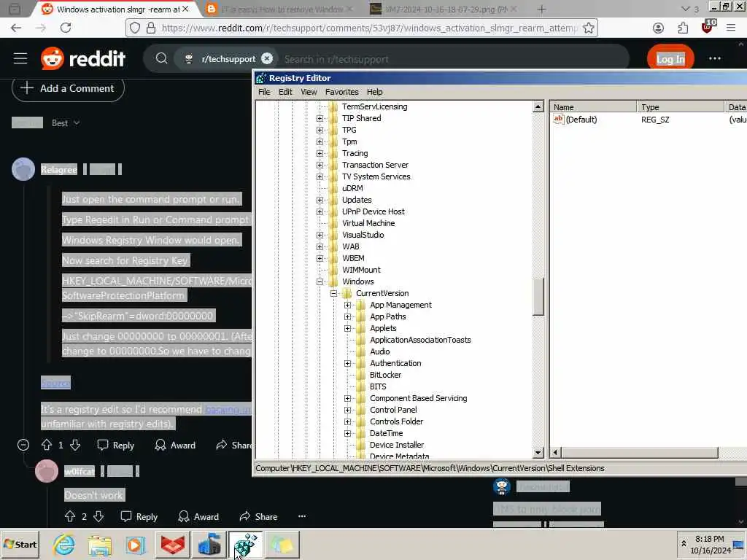Image resolution: width=747 pixels, height=560 pixels.
Task: Expand the TIP Shared registry key
Action: [x=320, y=119]
